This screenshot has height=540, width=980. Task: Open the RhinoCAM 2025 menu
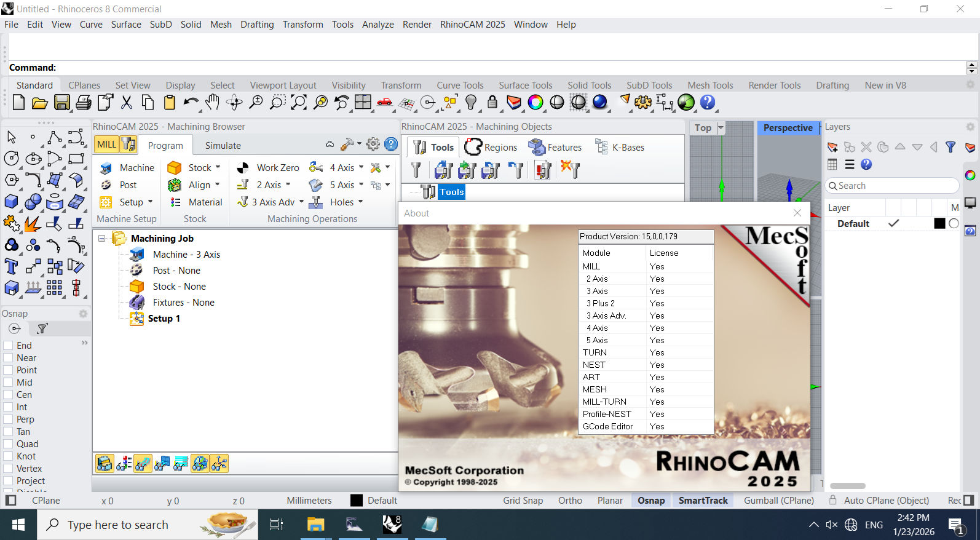click(x=472, y=25)
